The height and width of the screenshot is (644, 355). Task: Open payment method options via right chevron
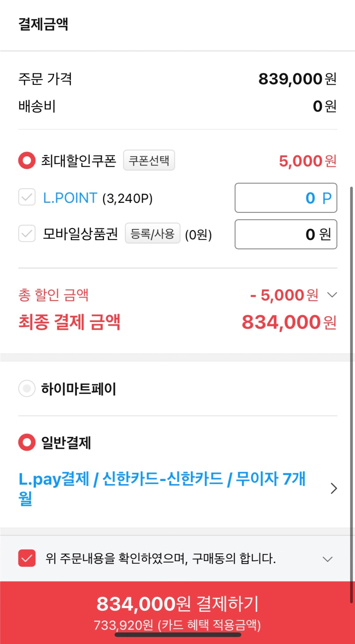coord(334,488)
